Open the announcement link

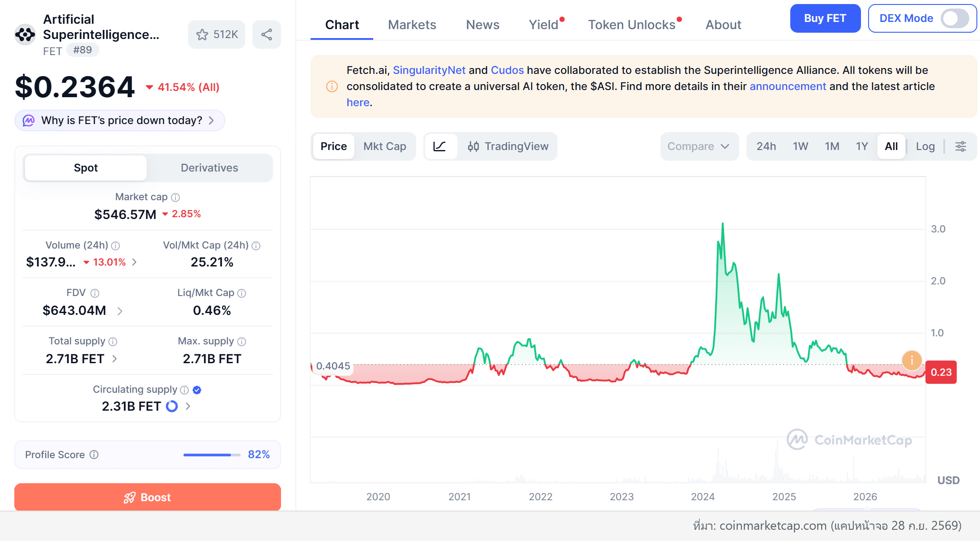click(788, 86)
